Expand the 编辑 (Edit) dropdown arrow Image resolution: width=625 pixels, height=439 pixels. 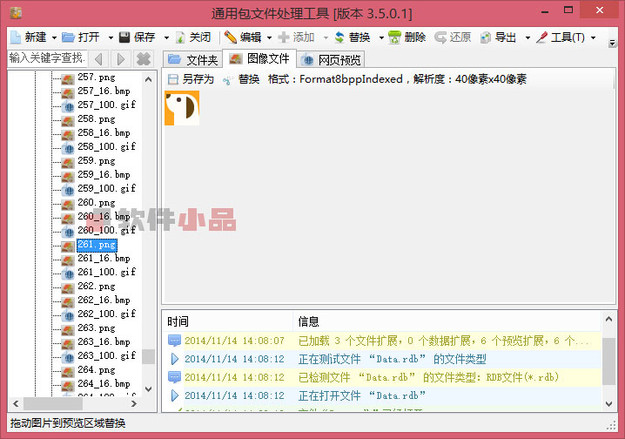click(270, 37)
